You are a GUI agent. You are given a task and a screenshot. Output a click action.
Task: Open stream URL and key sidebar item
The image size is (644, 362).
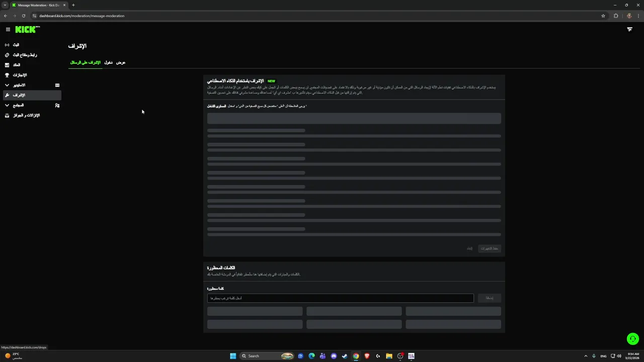32,55
